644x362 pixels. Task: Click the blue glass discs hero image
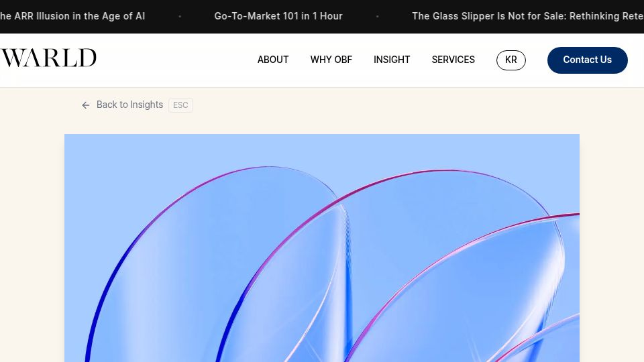321,248
